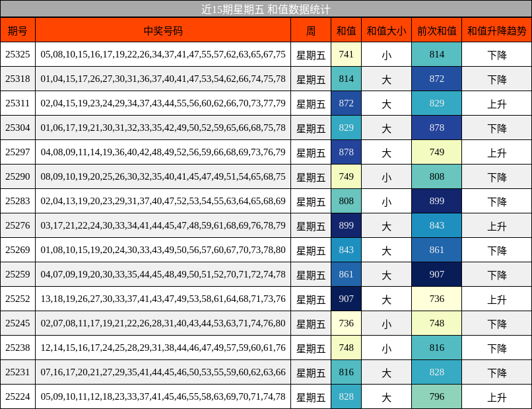Click the 和值 column header
Image resolution: width=532 pixels, height=409 pixels.
pos(346,30)
